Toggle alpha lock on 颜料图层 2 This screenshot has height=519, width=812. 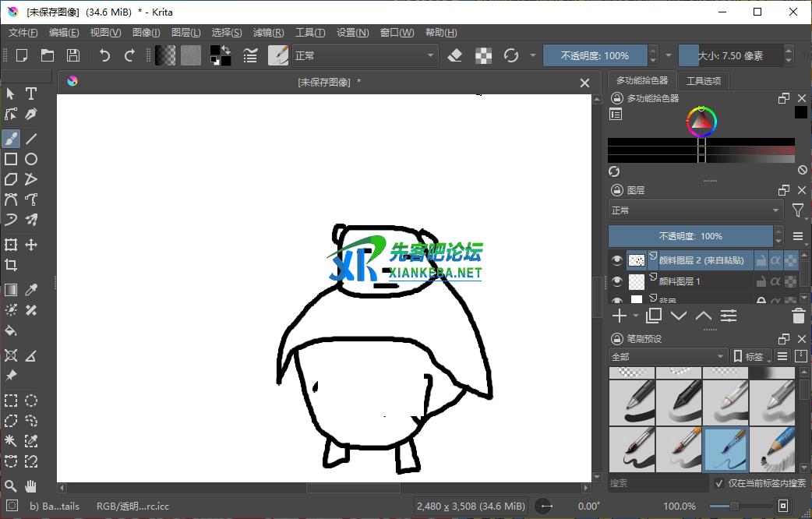click(776, 261)
